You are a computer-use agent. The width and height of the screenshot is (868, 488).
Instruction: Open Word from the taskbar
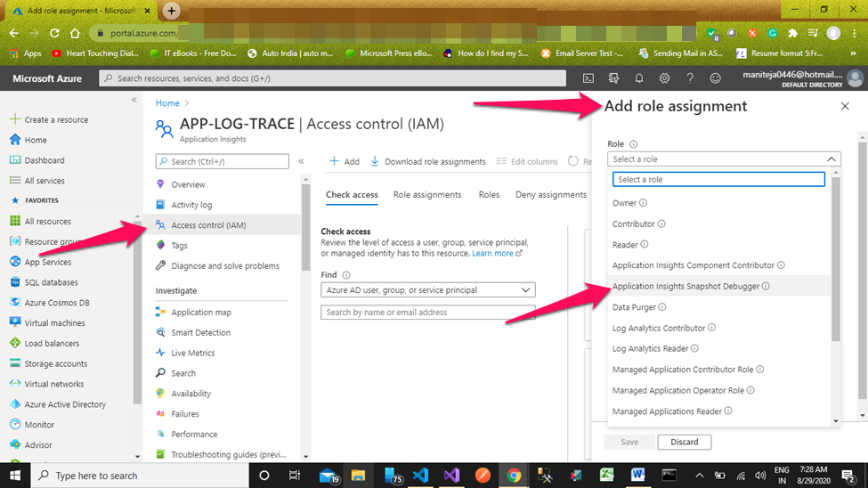[637, 476]
